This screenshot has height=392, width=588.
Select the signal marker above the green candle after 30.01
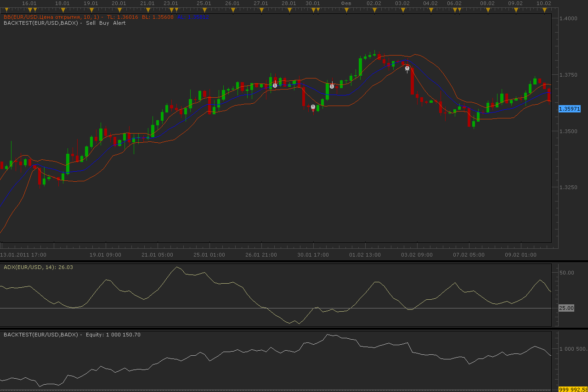tap(332, 86)
